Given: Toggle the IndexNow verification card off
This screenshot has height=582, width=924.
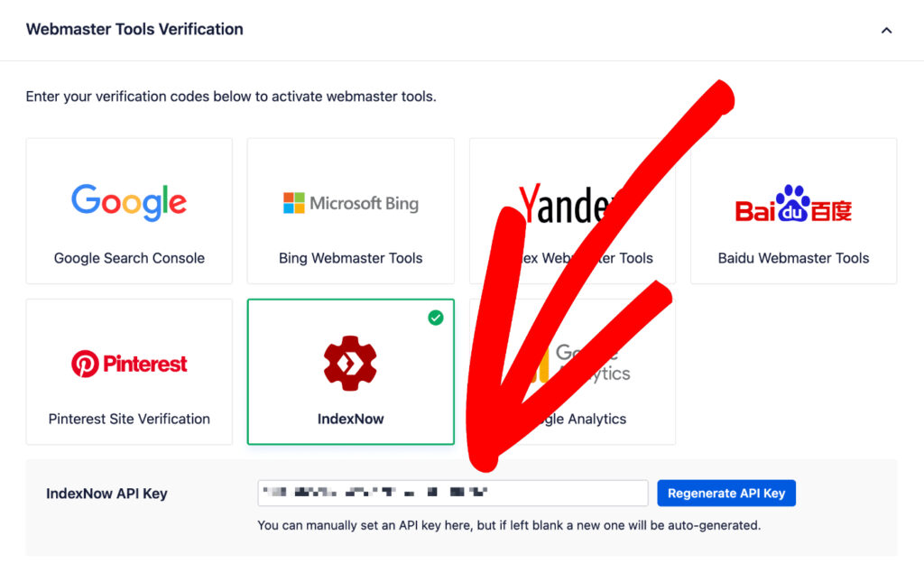Looking at the screenshot, I should click(x=350, y=372).
